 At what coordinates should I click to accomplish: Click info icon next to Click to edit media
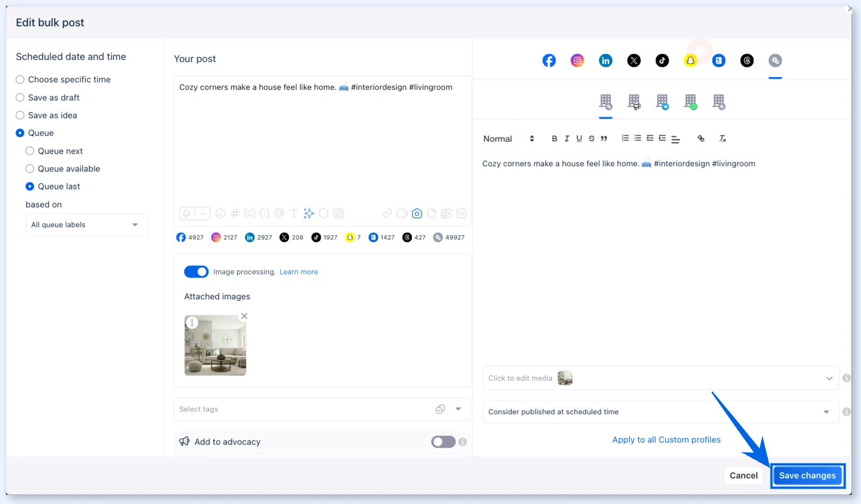click(847, 378)
